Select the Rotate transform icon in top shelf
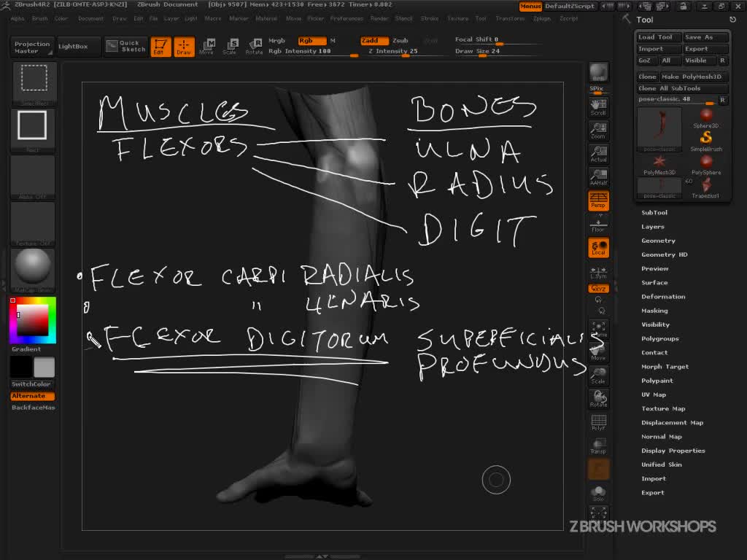 click(254, 47)
